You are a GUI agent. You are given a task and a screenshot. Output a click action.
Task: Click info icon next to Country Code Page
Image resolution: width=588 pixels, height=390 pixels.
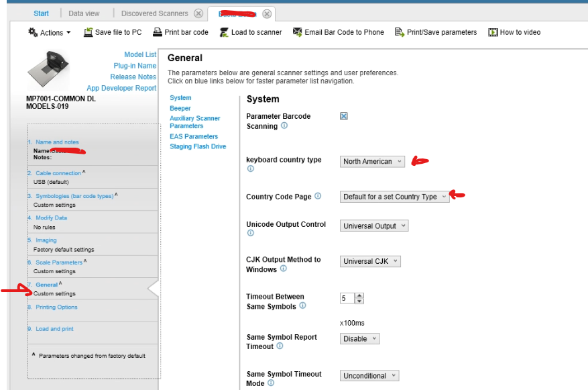coord(318,197)
